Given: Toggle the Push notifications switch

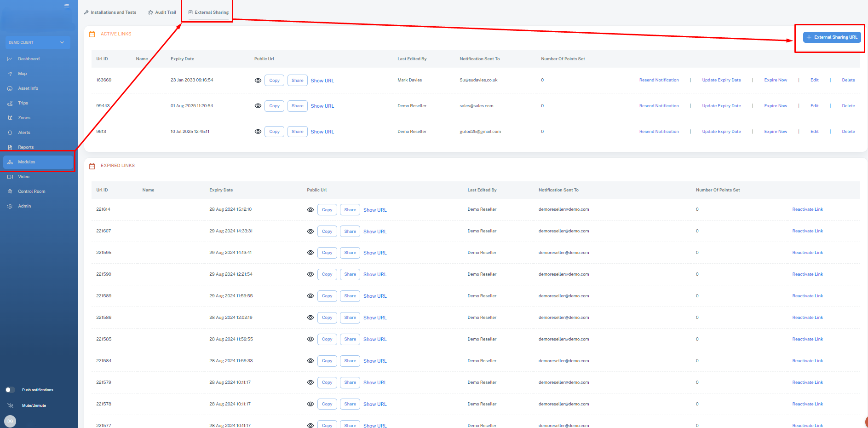Looking at the screenshot, I should 10,390.
